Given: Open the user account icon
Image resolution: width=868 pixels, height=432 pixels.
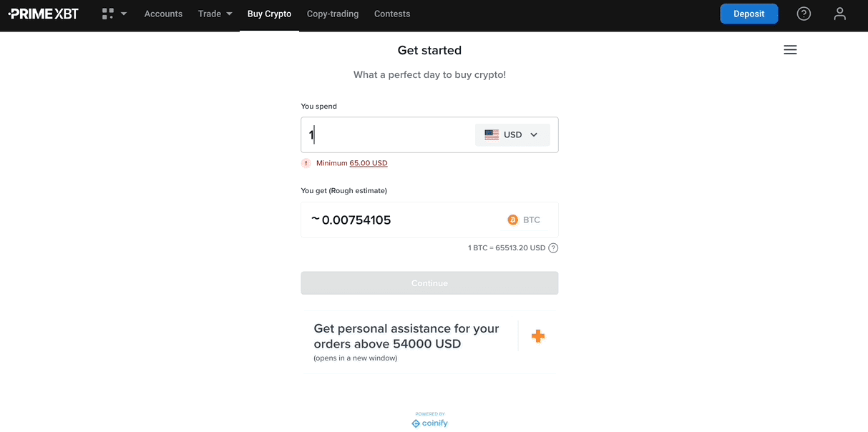Looking at the screenshot, I should [839, 13].
